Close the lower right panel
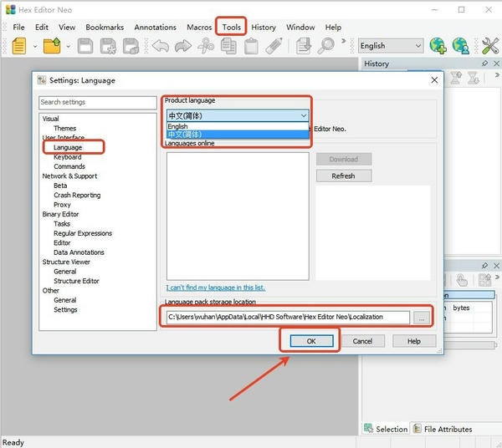 click(x=496, y=266)
